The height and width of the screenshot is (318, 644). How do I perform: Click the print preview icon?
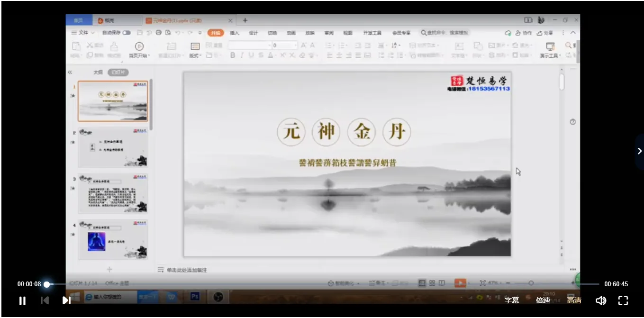[168, 33]
